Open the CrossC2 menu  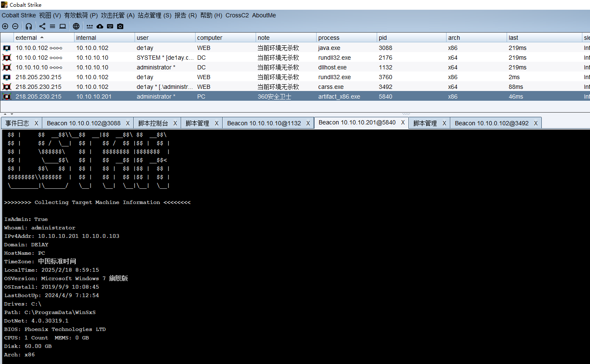tap(237, 15)
